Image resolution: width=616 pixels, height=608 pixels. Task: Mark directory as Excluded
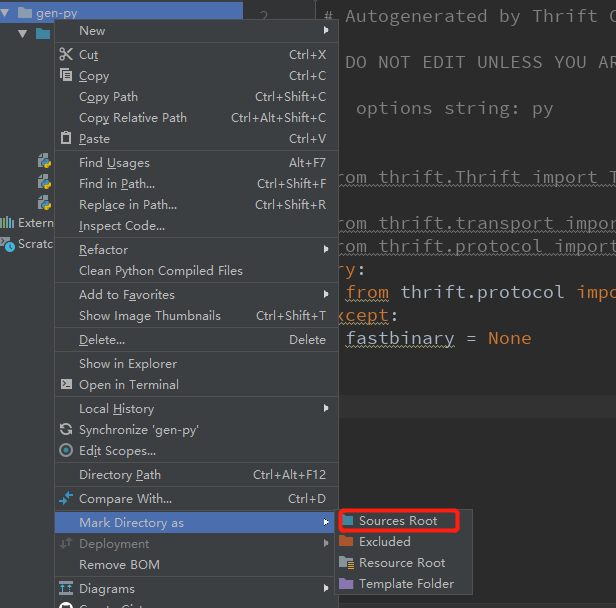click(404, 541)
